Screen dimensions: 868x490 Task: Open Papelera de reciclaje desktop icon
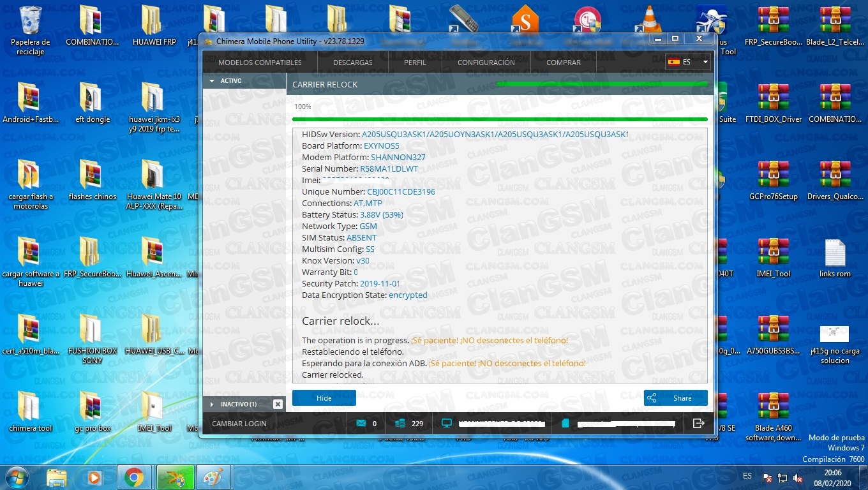point(30,31)
